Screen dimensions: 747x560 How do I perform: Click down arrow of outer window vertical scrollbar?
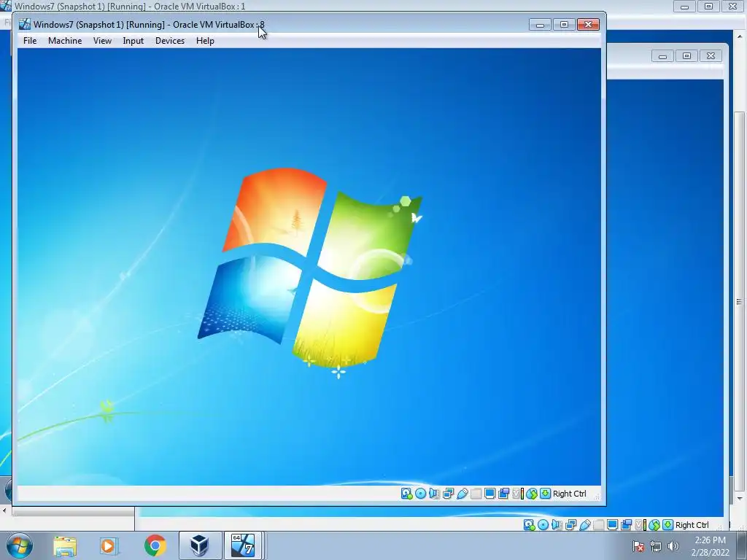coord(740,499)
